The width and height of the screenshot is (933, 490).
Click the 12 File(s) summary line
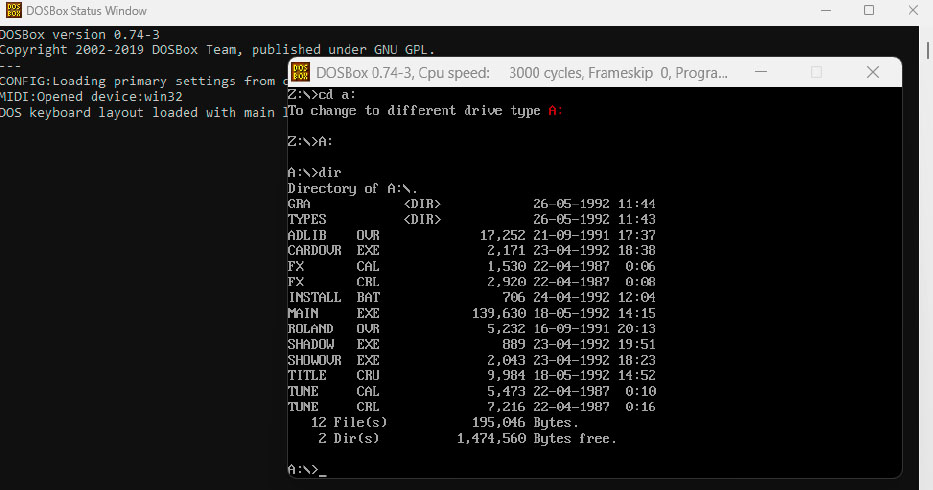(x=444, y=423)
